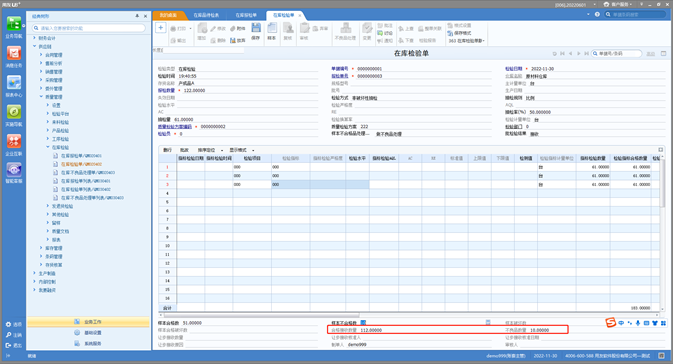Switch to the 在库品待检表 tab
Viewport: 673px width, 364px height.
(x=206, y=15)
